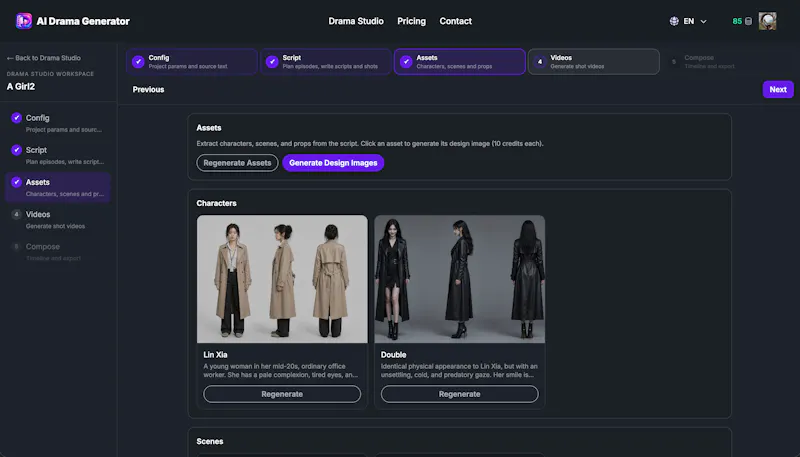Screen dimensions: 800x457
Task: Click Generate Design Images button
Action: (333, 163)
